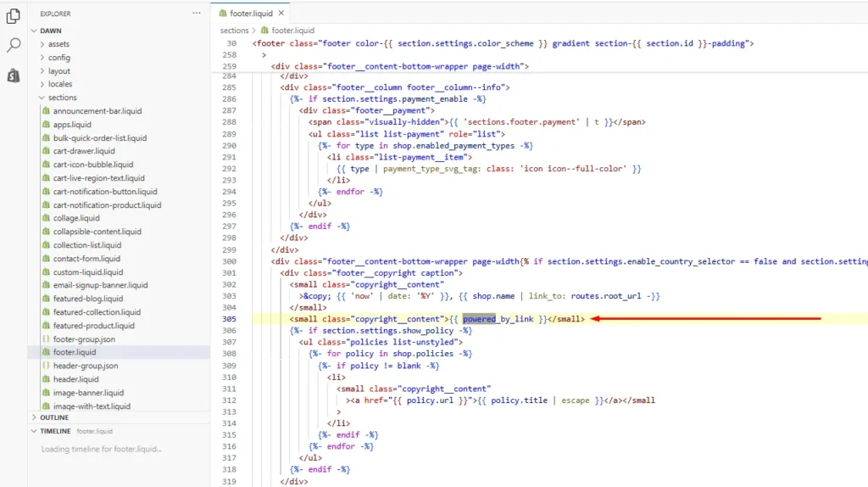Click 'sections' in the breadcrumb path
The image size is (868, 487).
[234, 31]
